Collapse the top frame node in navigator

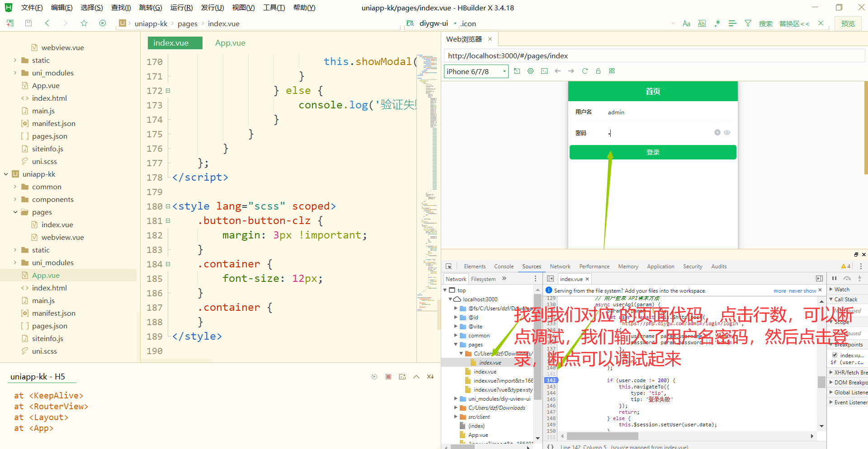click(x=445, y=290)
